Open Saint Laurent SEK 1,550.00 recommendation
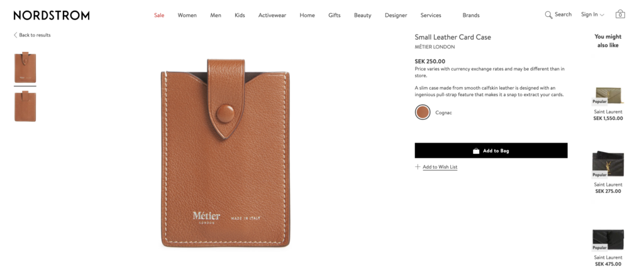The image size is (644, 270). coord(608,103)
